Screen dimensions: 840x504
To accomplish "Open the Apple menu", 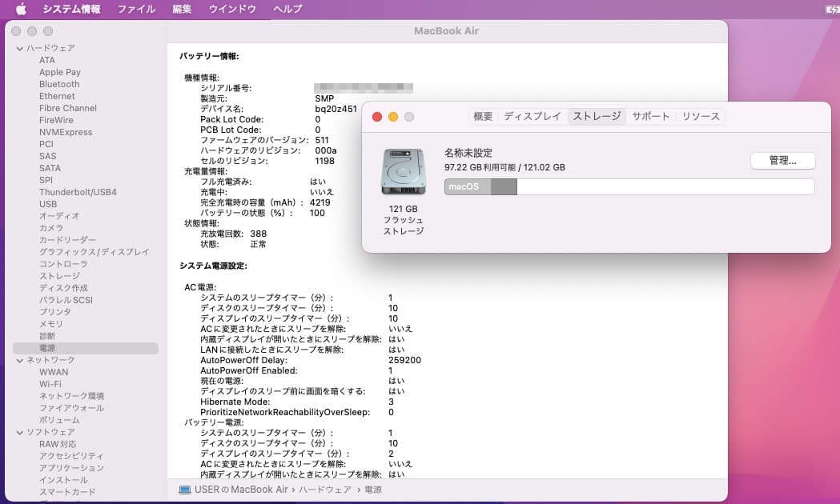I will click(x=20, y=10).
